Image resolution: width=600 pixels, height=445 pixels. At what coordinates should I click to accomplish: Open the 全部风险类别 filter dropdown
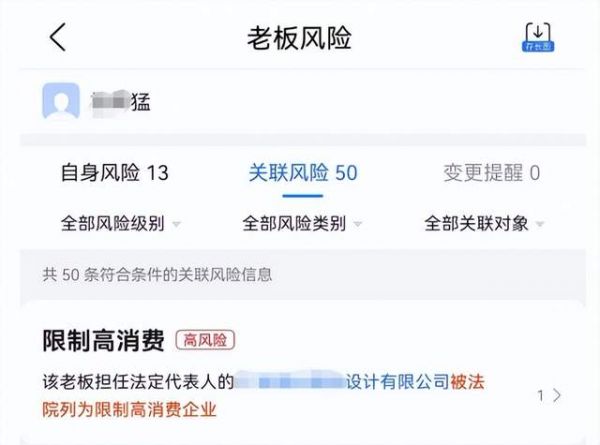pyautogui.click(x=302, y=223)
